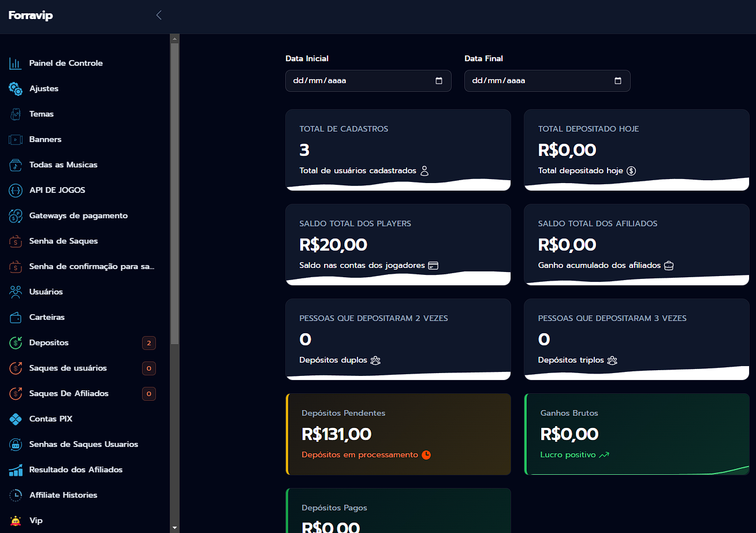This screenshot has height=533, width=756.
Task: Click the group icon beside Depósitos duplos
Action: point(375,360)
